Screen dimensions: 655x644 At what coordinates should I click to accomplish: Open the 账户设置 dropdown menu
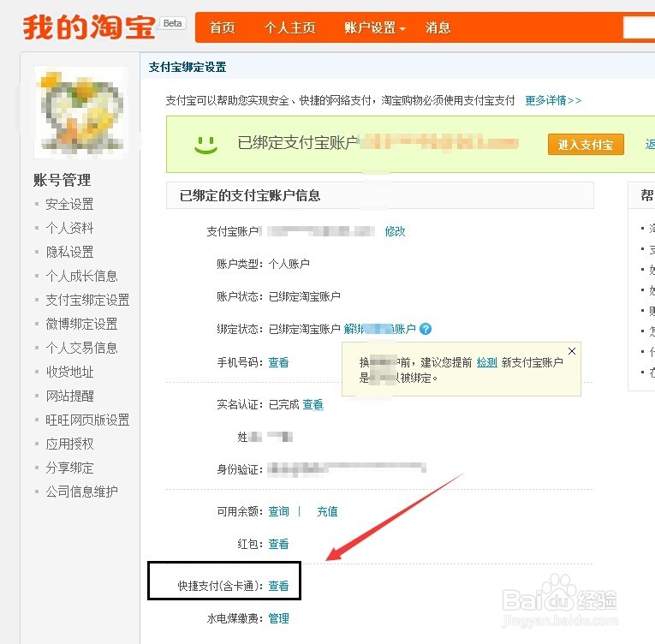click(x=375, y=28)
